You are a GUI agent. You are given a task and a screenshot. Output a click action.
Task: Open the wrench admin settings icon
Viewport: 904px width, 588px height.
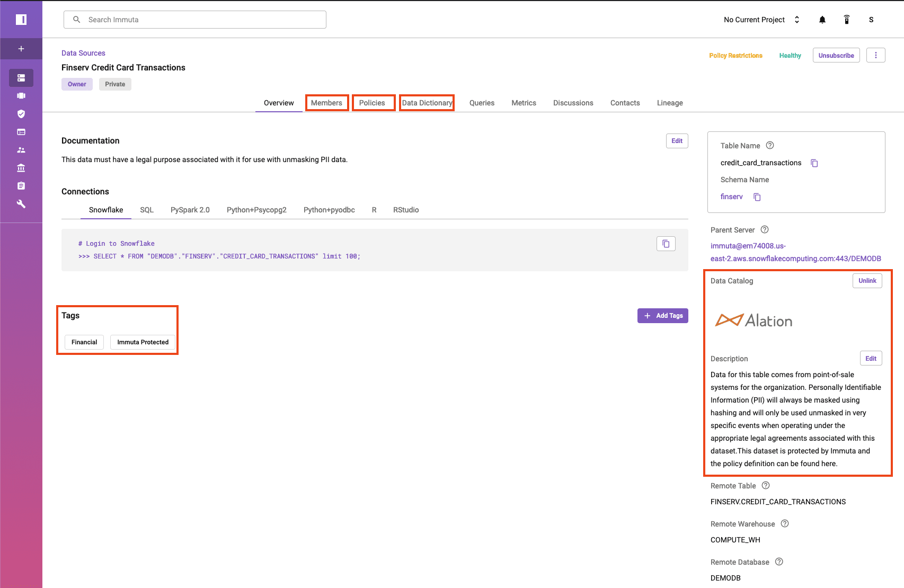pyautogui.click(x=21, y=204)
